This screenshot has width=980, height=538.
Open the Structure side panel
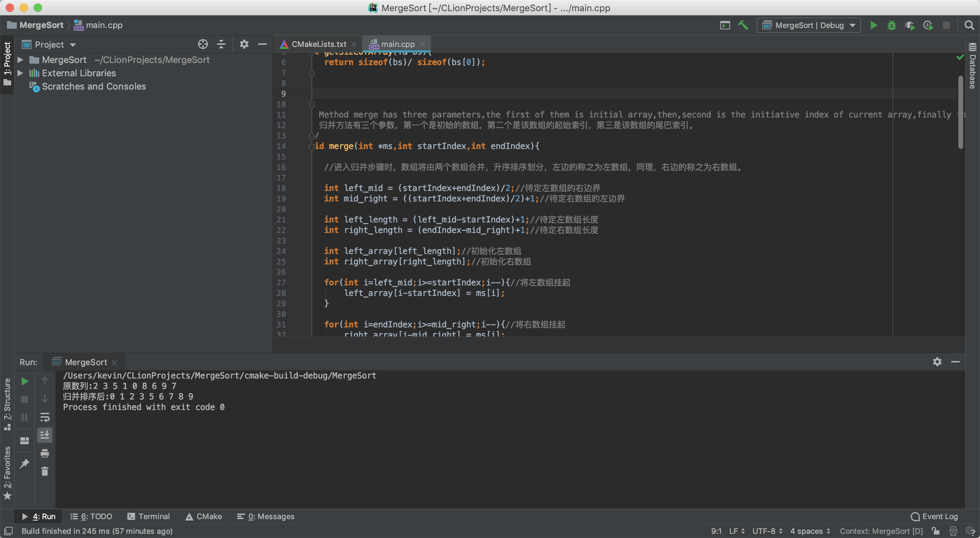(x=7, y=404)
